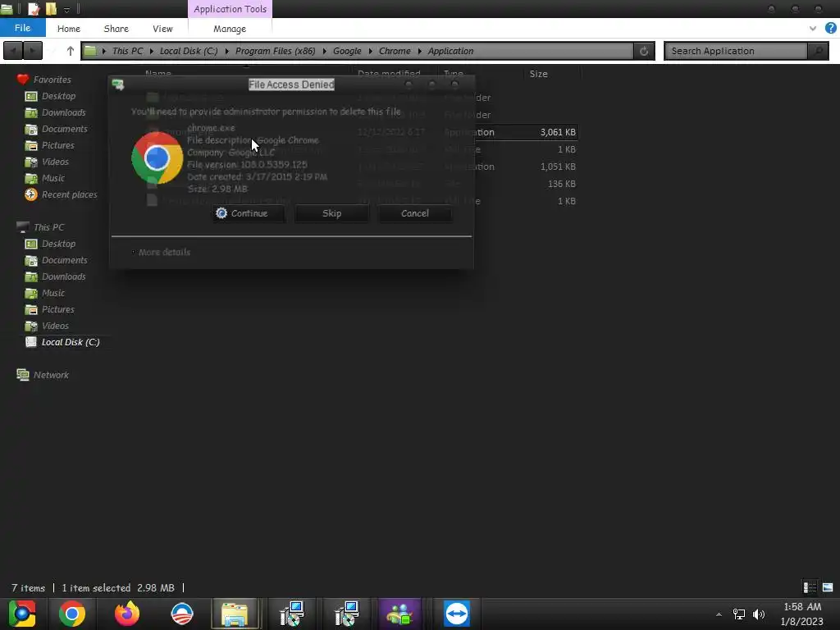Expand the ribbon with the chevron
This screenshot has width=840, height=630.
tap(813, 29)
